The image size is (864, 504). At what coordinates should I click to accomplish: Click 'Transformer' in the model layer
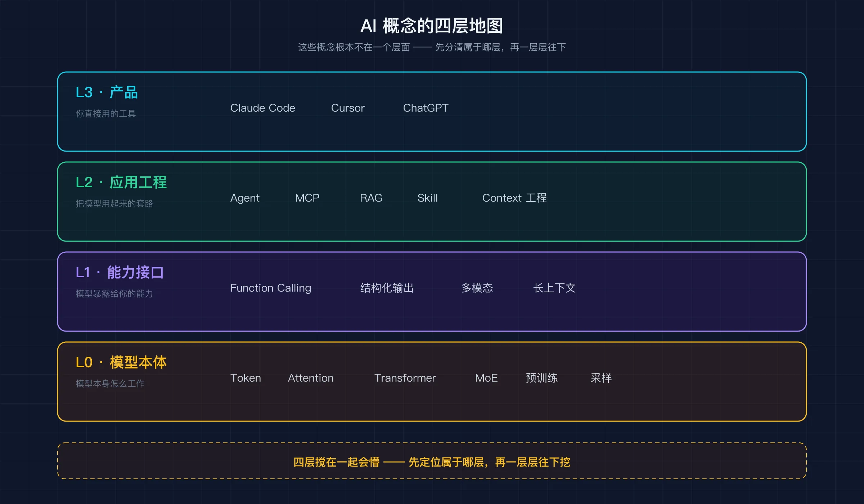coord(405,378)
